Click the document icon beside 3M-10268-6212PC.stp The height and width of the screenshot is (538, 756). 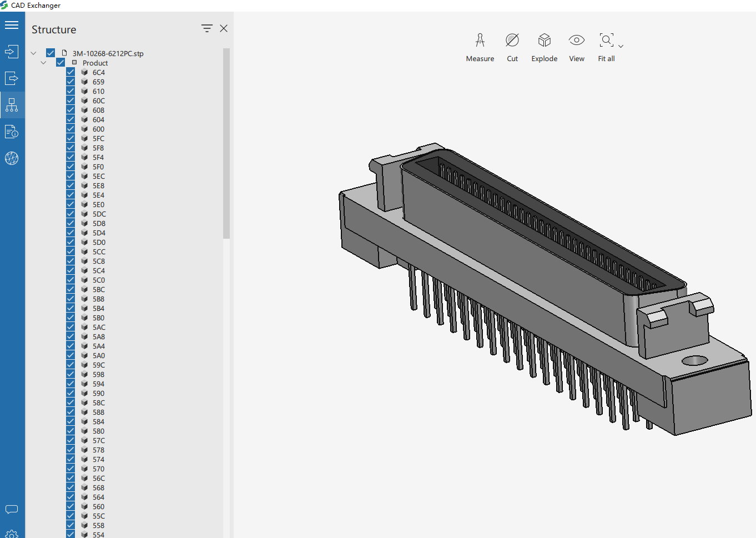pyautogui.click(x=64, y=53)
